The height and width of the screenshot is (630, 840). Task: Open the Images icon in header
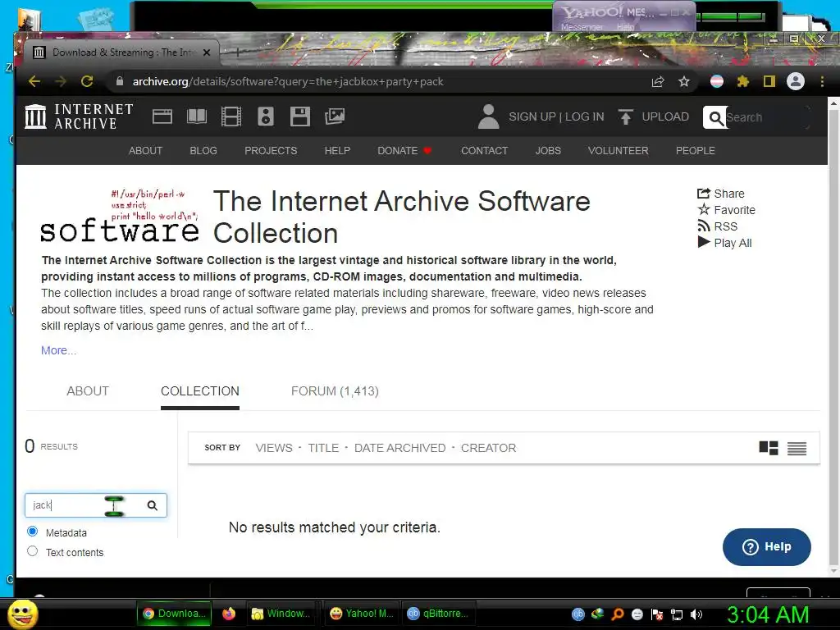[x=335, y=116]
